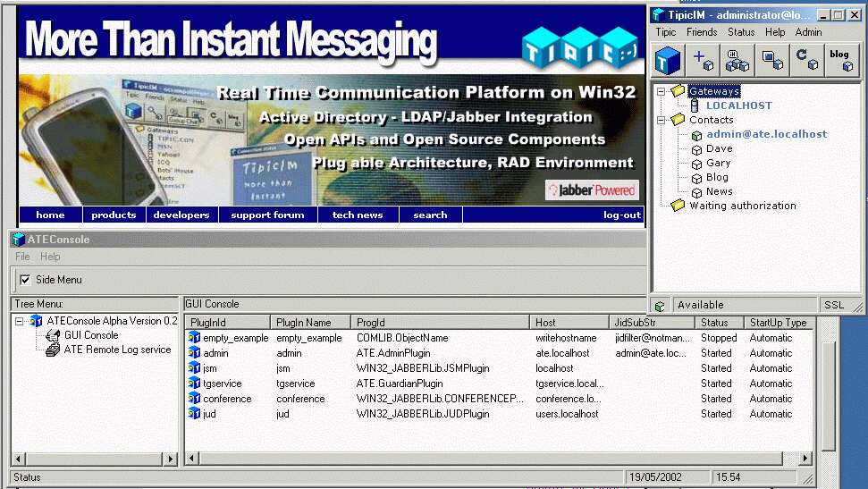Open the blog toolbar button in TipicIM

(x=841, y=60)
